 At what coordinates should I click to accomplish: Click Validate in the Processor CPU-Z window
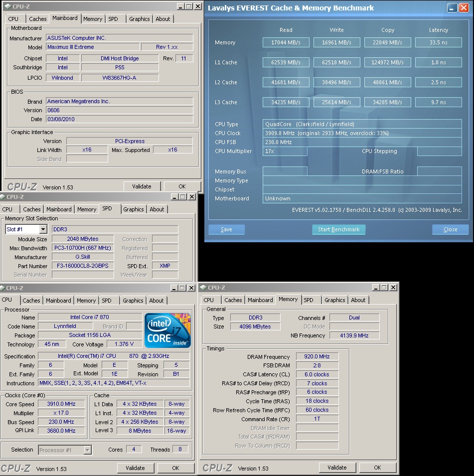coord(135,468)
